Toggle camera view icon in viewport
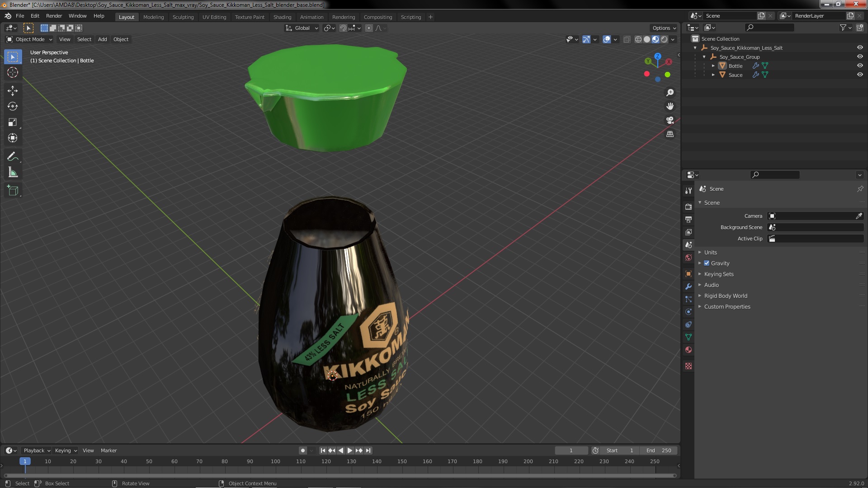The image size is (868, 488). pos(670,120)
